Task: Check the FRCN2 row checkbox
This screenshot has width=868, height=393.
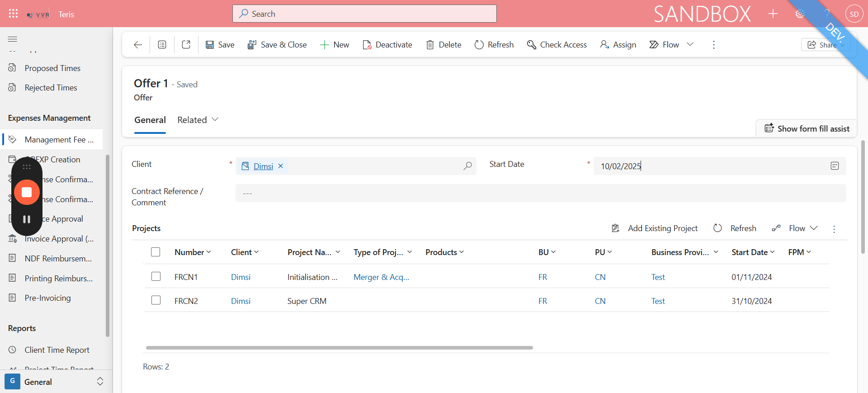Action: coord(156,300)
